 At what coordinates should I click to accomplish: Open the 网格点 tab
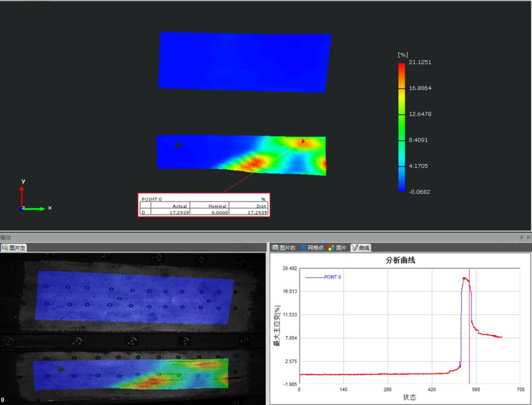coord(314,248)
